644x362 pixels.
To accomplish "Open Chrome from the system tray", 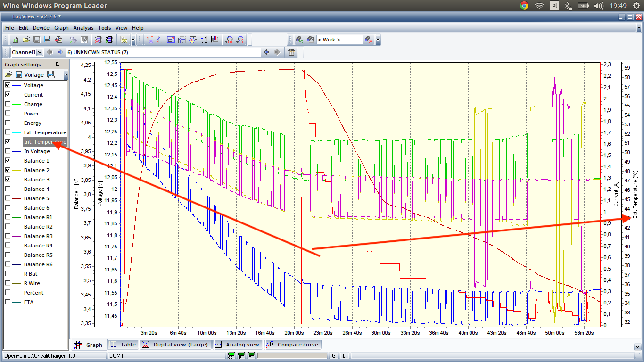I will (524, 6).
